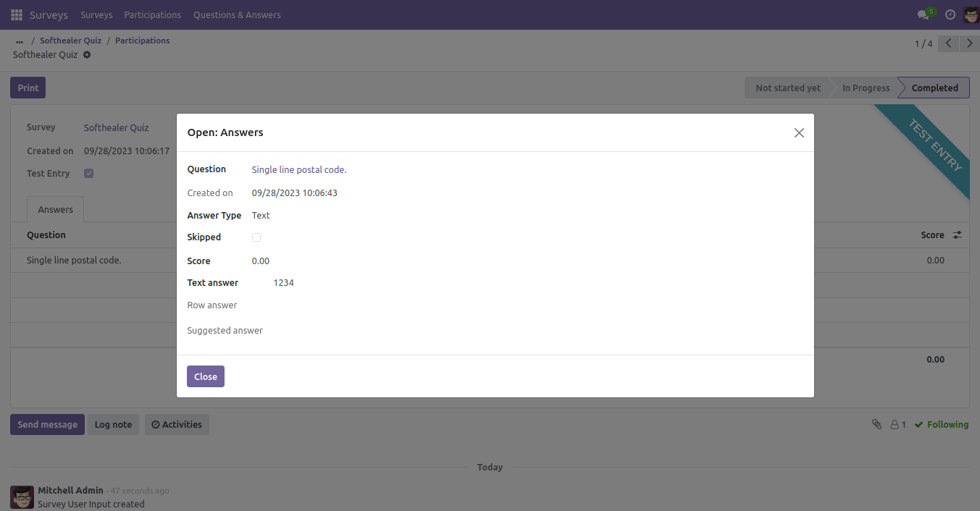The image size is (980, 511).
Task: Open Questions & Answers menu
Action: (x=237, y=14)
